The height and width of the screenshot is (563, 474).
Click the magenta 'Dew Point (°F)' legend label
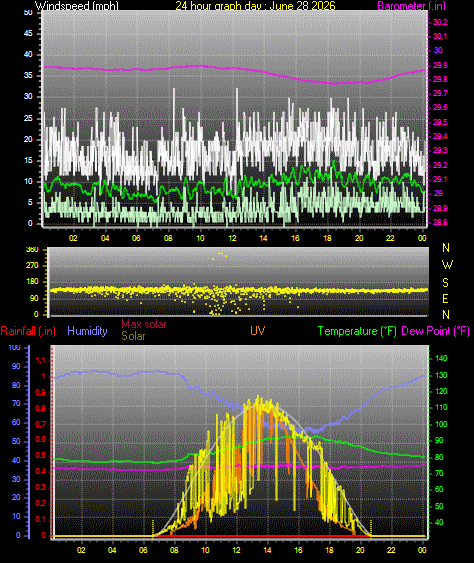(436, 331)
